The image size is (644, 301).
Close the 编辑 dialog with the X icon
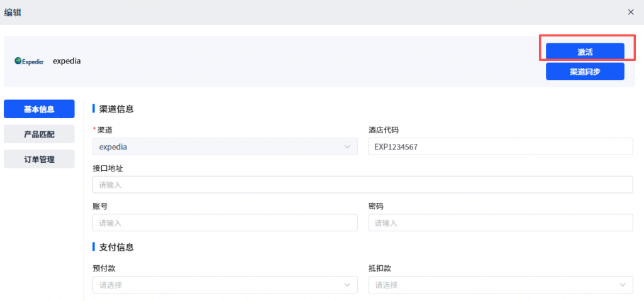631,12
